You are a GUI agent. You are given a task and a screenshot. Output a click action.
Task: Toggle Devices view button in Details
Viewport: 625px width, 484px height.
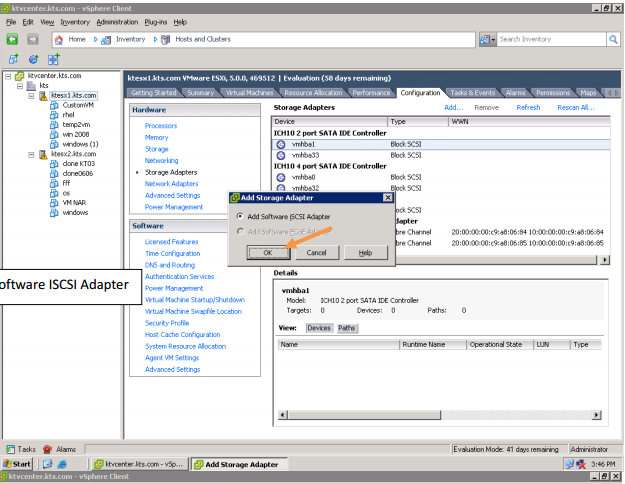tap(319, 328)
